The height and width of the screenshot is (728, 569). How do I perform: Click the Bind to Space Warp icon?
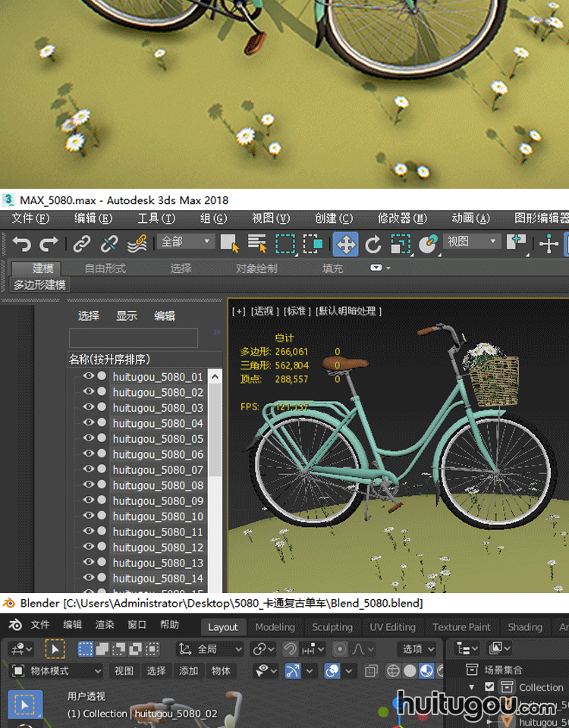pos(137,243)
